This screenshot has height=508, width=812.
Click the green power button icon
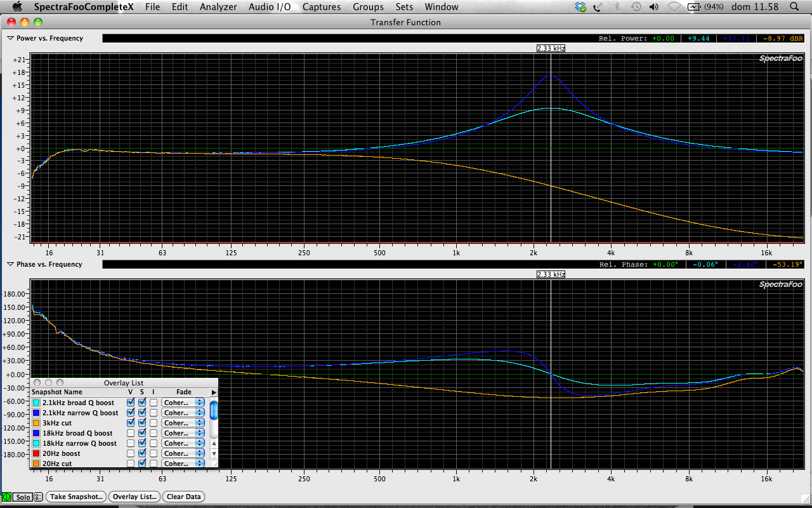coord(6,497)
